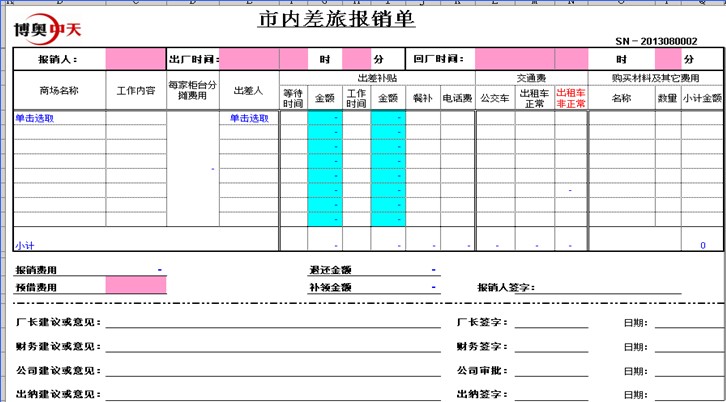Select the first cyan 等待时间 金额 cell
The image size is (726, 402).
(x=325, y=118)
